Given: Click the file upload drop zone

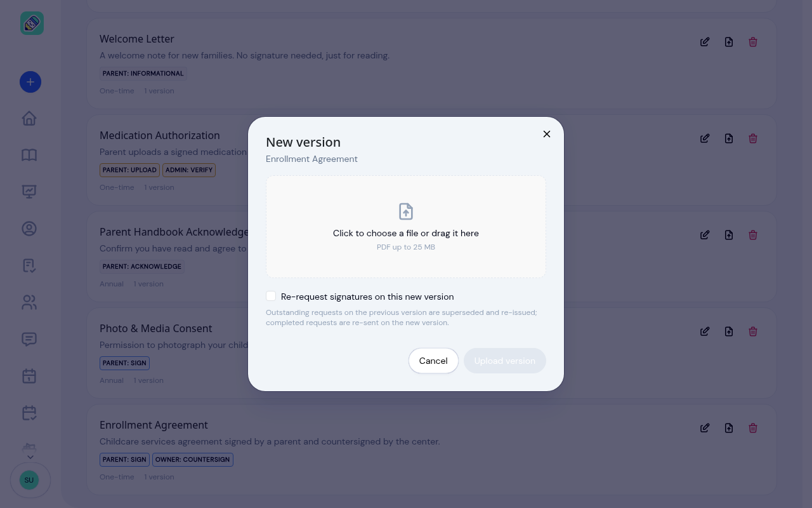Looking at the screenshot, I should (406, 227).
